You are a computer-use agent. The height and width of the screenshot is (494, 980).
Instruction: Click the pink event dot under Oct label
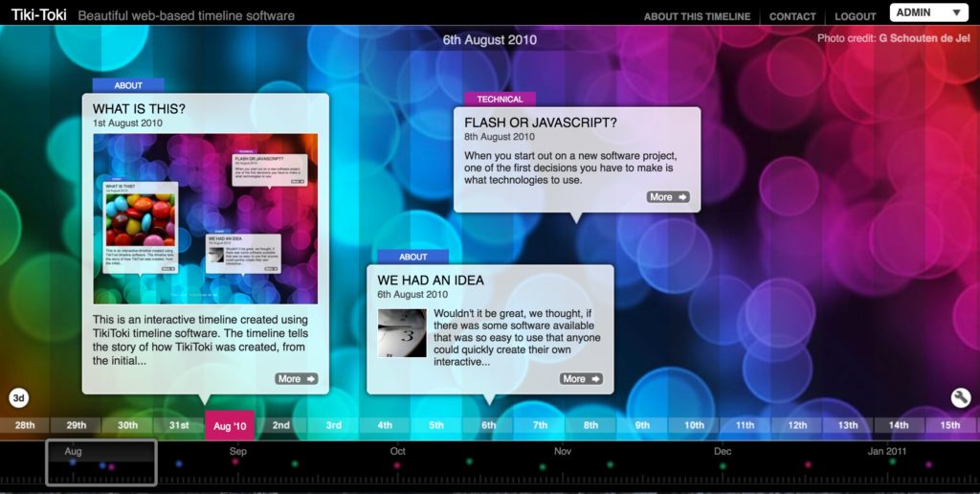(397, 465)
